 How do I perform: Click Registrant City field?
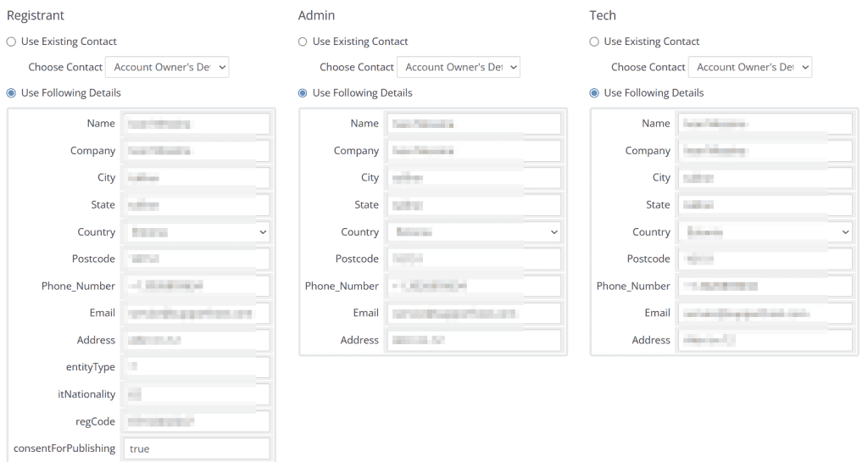pos(197,178)
